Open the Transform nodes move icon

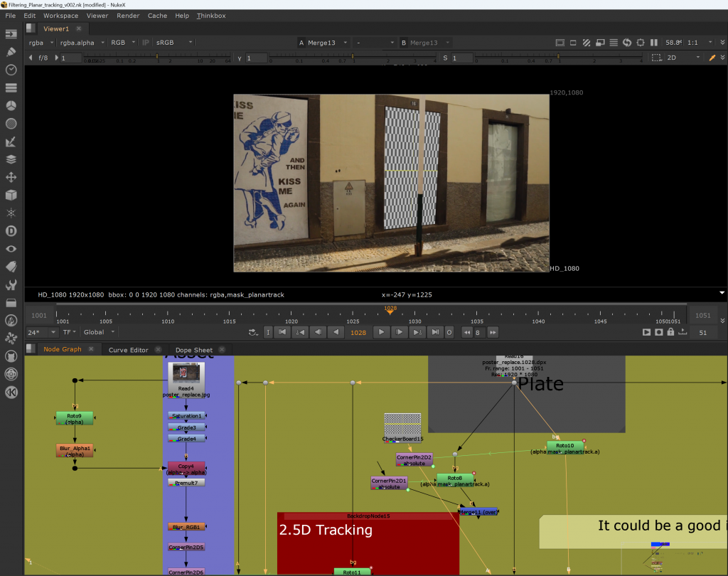(x=11, y=177)
